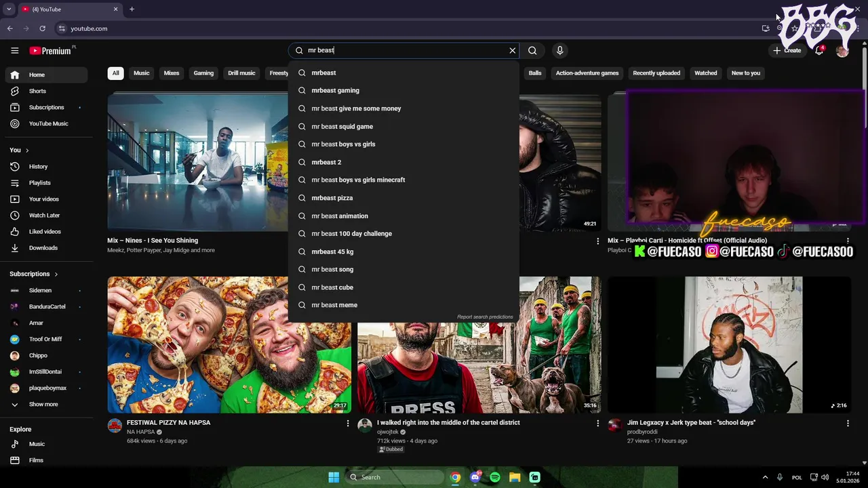
Task: Open Watch Later in the sidebar
Action: pos(47,215)
